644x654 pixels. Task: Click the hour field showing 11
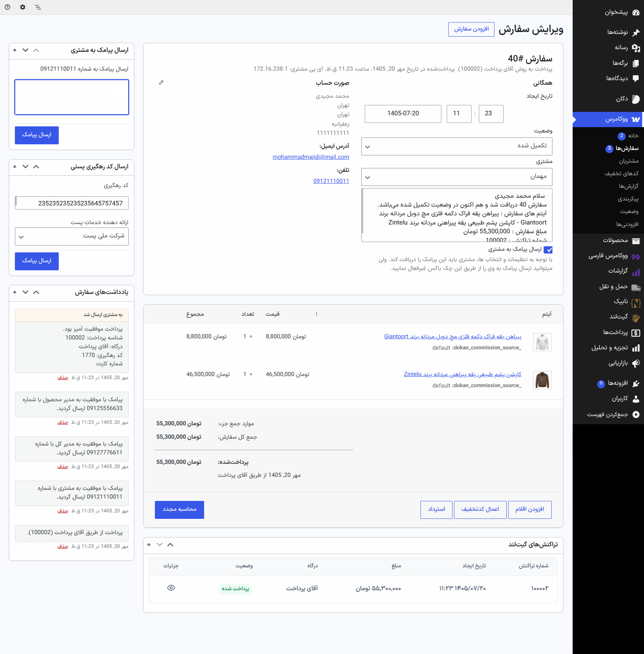pos(459,114)
